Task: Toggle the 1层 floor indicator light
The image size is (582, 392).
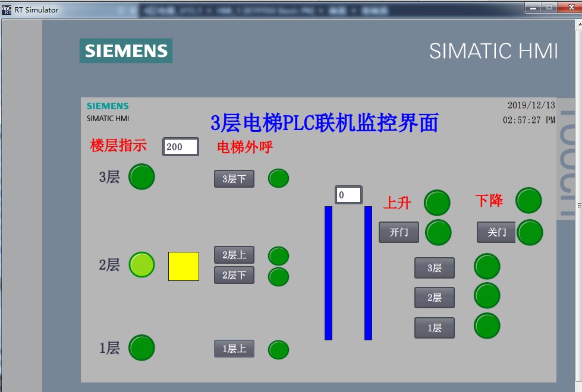Action: (141, 348)
